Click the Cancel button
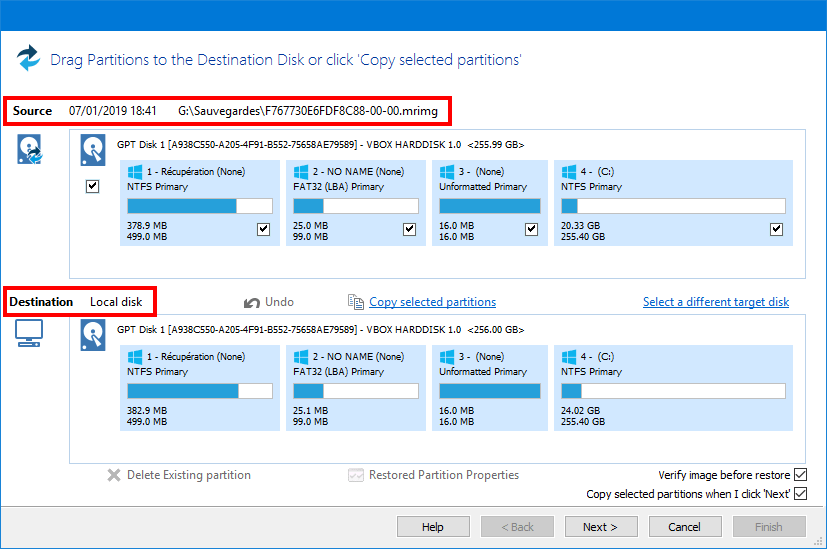Image resolution: width=827 pixels, height=549 pixels. [685, 526]
